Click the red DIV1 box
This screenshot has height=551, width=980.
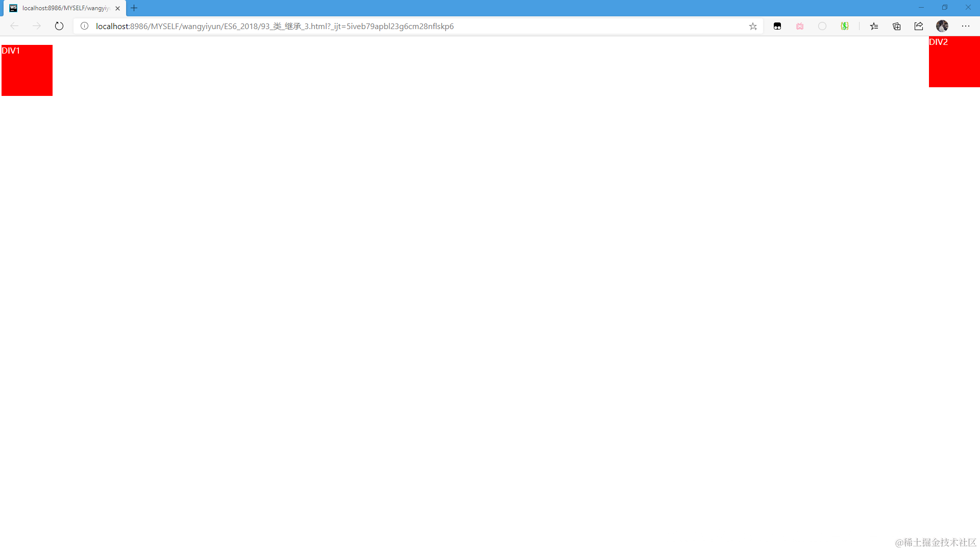point(27,70)
